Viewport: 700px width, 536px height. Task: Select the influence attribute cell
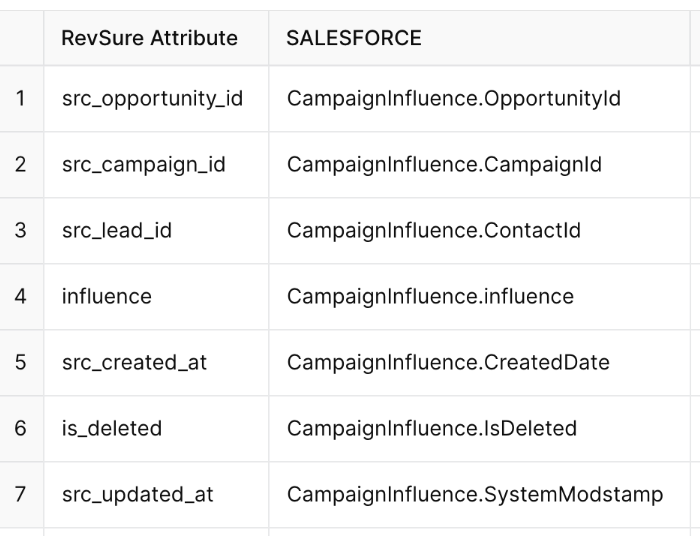click(x=156, y=297)
